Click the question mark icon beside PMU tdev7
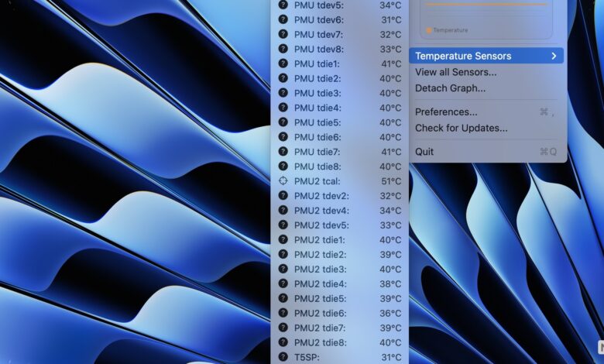Image resolution: width=604 pixels, height=364 pixels. [283, 34]
